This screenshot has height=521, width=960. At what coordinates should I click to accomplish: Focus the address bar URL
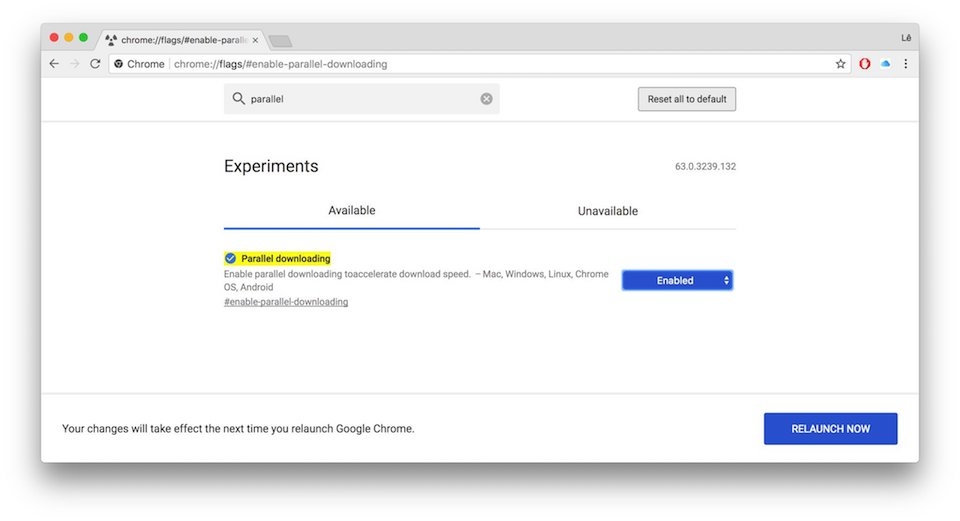coord(280,64)
